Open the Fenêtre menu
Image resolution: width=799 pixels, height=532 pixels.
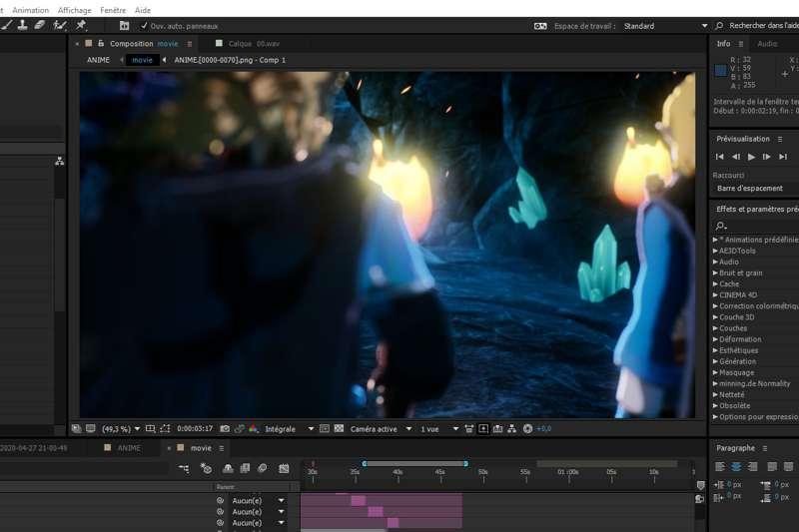[x=113, y=10]
